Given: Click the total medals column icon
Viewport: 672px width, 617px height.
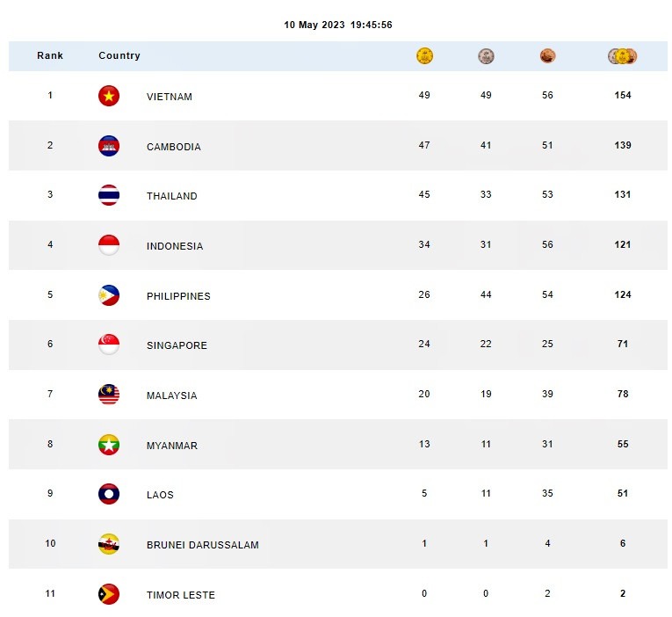Looking at the screenshot, I should pos(623,56).
